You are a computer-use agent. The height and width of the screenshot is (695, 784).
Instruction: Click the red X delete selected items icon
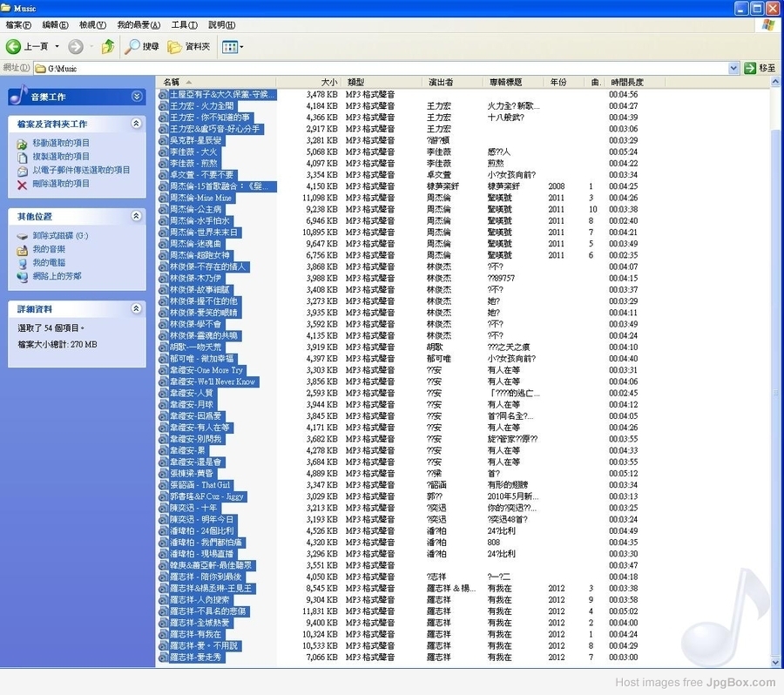point(23,185)
